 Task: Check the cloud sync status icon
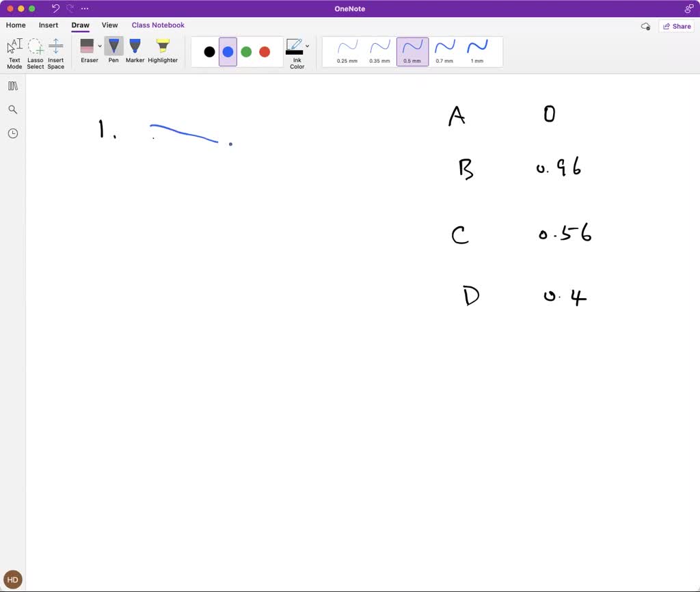pyautogui.click(x=645, y=27)
